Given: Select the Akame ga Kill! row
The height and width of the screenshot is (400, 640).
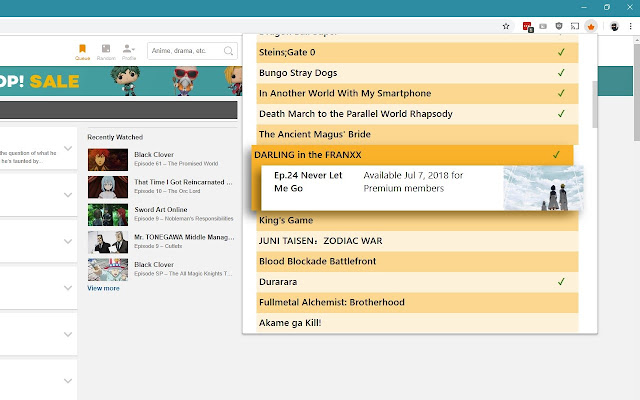Looking at the screenshot, I should tap(417, 322).
